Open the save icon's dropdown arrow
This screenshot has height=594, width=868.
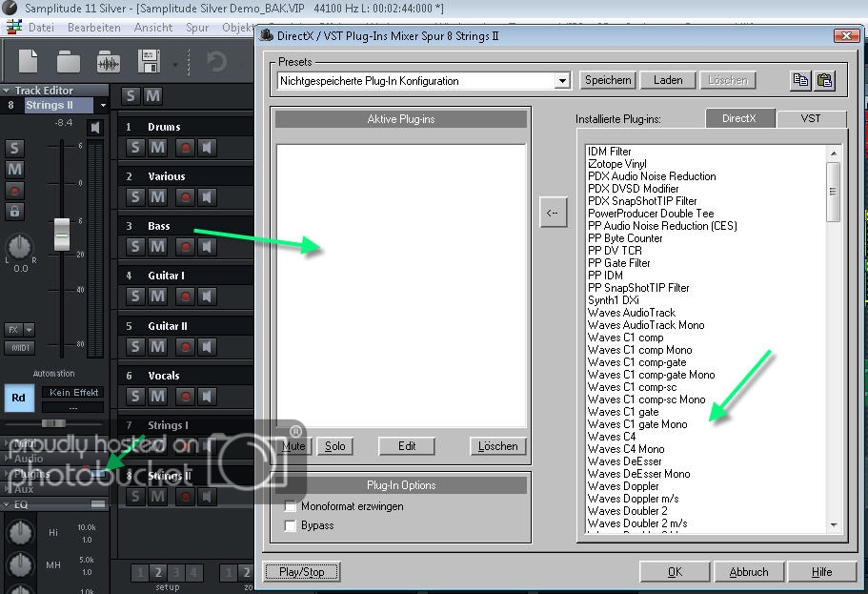pos(175,65)
